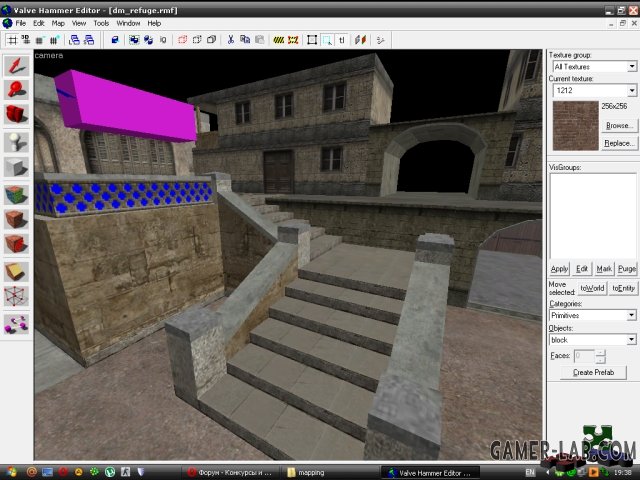Click the Cut scissors icon
Image resolution: width=640 pixels, height=480 pixels.
coord(231,40)
